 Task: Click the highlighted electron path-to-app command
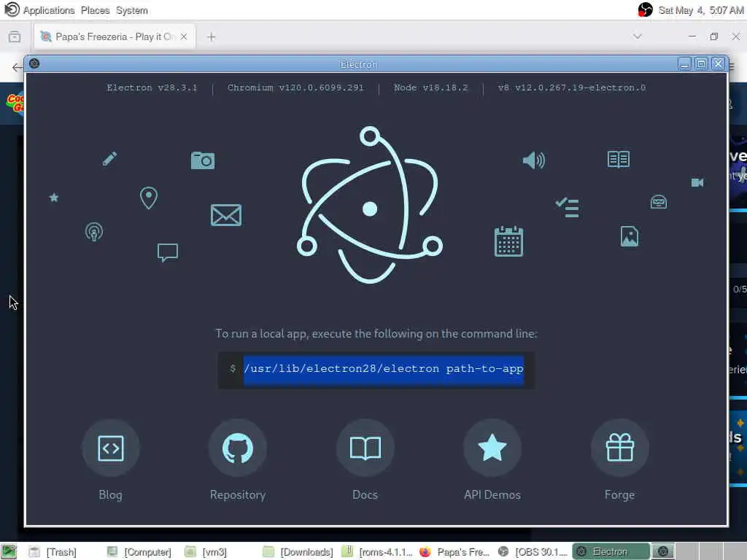click(x=384, y=369)
